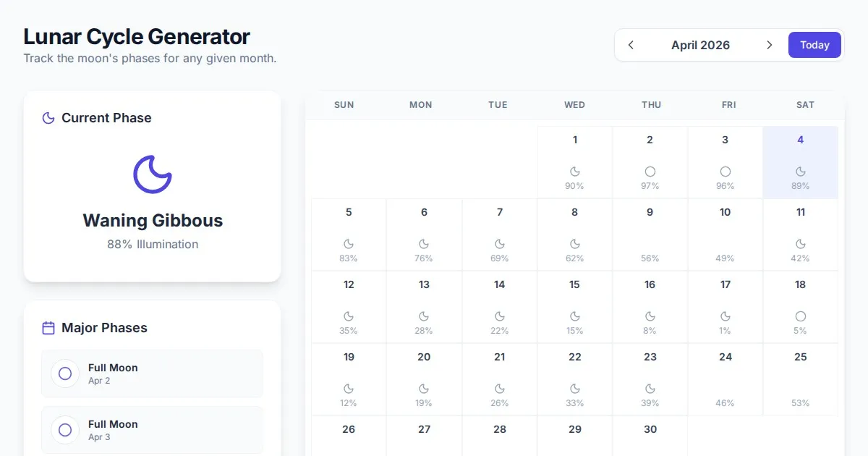
Task: Click the moon icon on April 1 cell
Action: (x=575, y=172)
